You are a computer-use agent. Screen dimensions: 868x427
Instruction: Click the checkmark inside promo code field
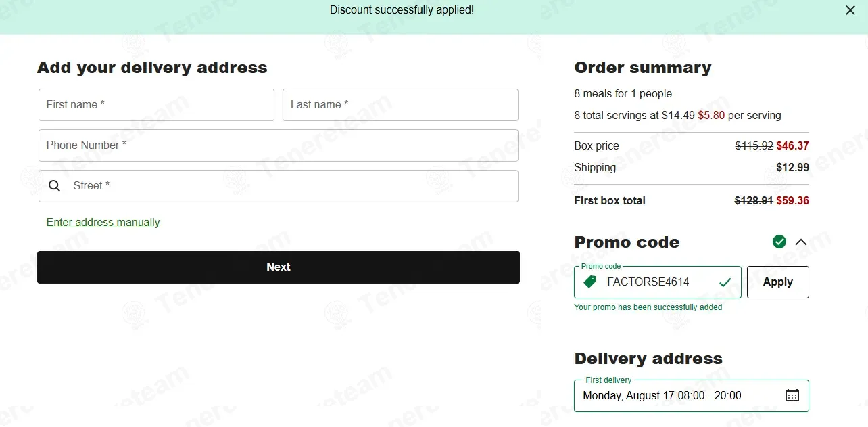pos(725,282)
